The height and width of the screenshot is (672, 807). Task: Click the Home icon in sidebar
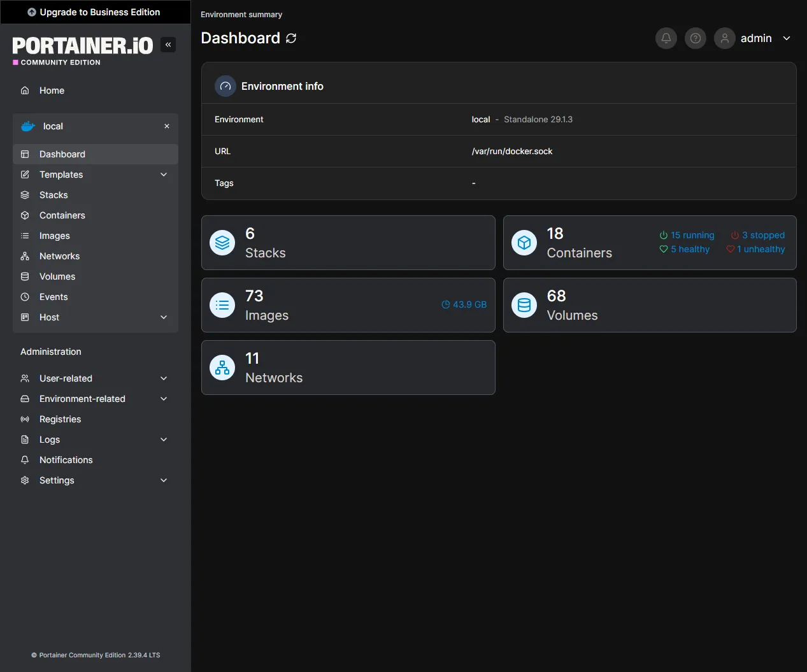pyautogui.click(x=25, y=90)
